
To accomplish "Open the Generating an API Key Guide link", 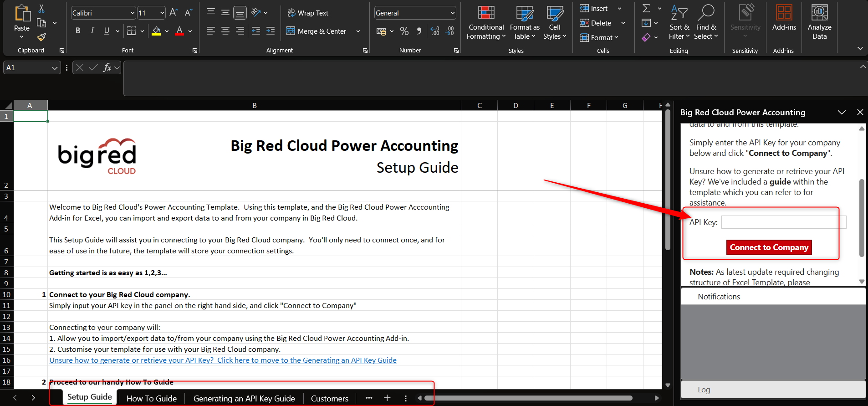I will point(223,360).
